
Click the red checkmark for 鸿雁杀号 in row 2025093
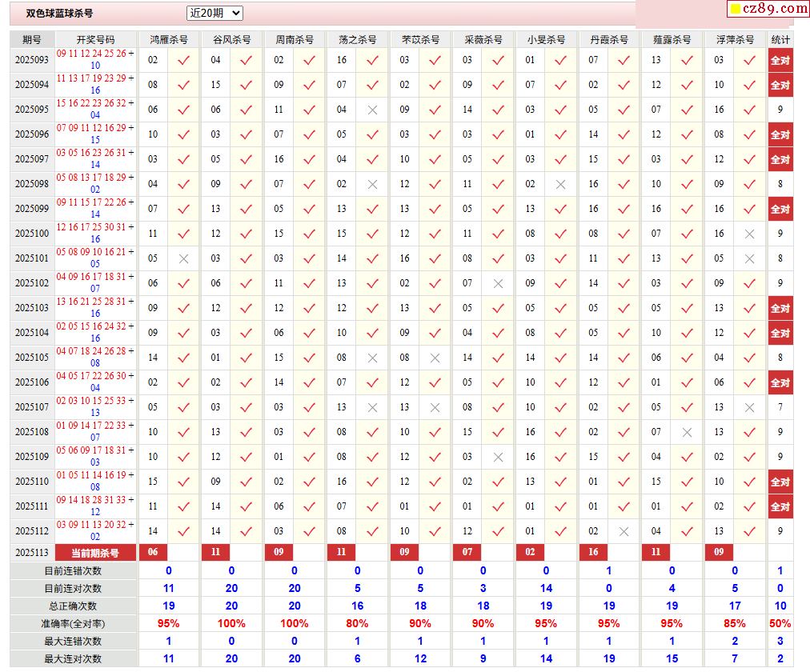pyautogui.click(x=183, y=60)
